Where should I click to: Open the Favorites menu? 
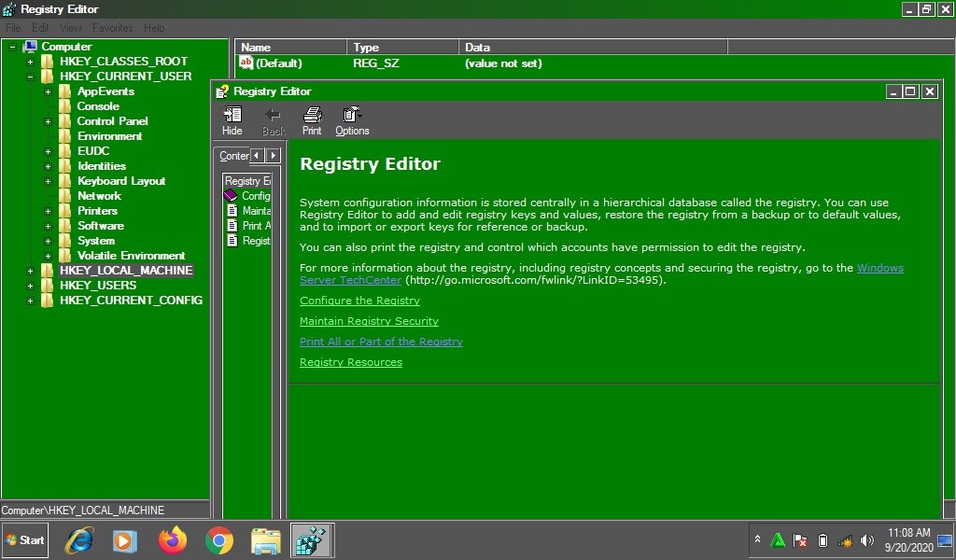point(112,28)
